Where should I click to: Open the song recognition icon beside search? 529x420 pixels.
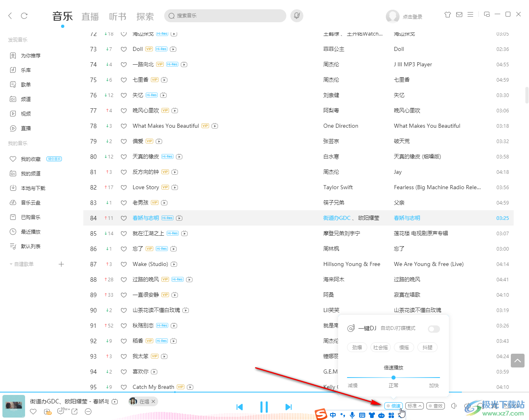pos(297,16)
